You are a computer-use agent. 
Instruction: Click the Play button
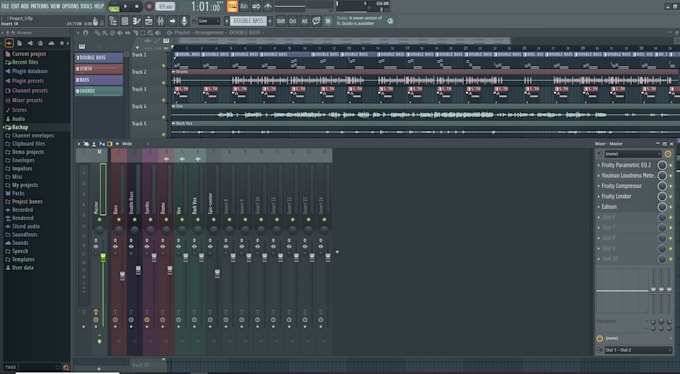point(125,6)
